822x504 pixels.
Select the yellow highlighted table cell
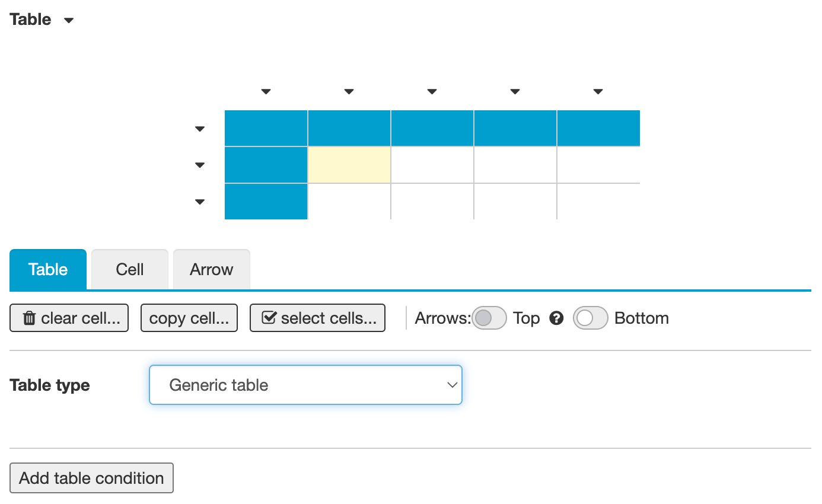pos(349,165)
